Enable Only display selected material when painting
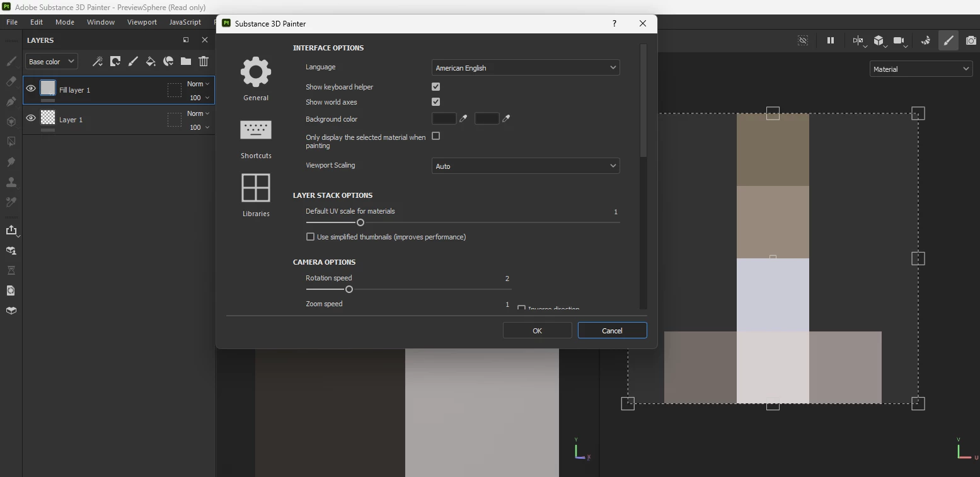The image size is (980, 477). tap(435, 136)
